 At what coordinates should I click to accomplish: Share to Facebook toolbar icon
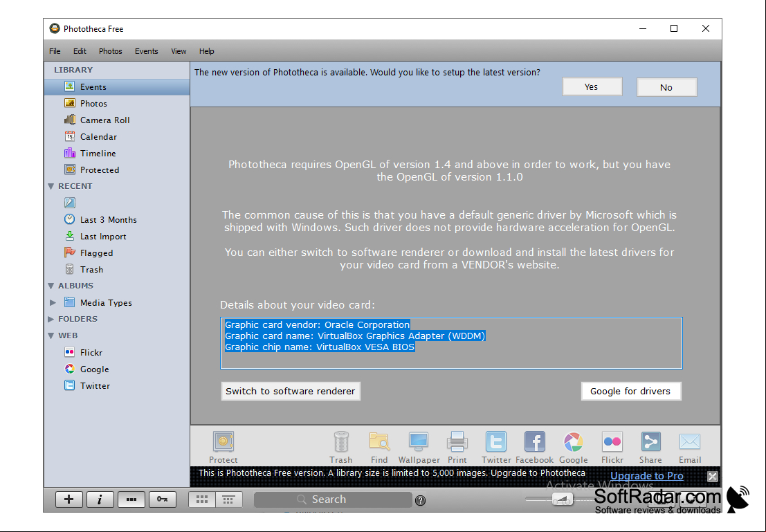tap(534, 447)
